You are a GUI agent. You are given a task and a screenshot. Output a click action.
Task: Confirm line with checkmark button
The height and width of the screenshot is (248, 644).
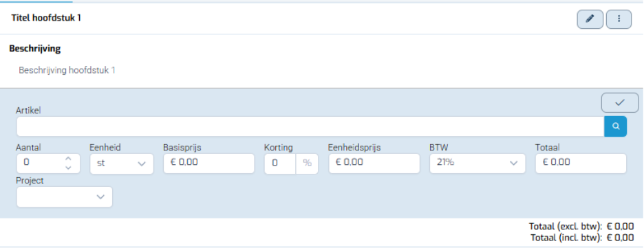(620, 102)
